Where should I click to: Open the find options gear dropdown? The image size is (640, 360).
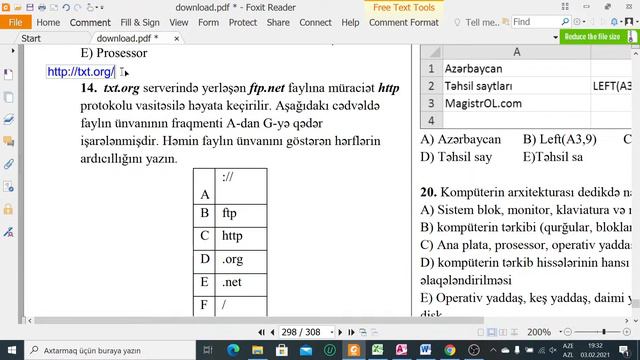[x=579, y=22]
